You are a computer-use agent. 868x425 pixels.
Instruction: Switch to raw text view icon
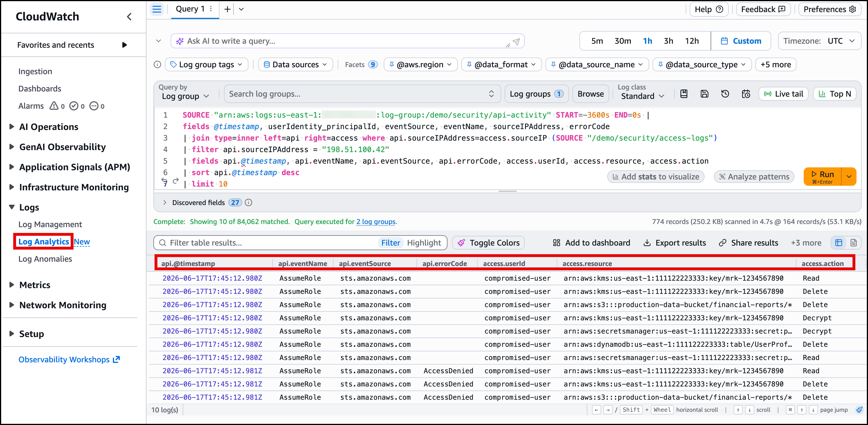point(854,242)
